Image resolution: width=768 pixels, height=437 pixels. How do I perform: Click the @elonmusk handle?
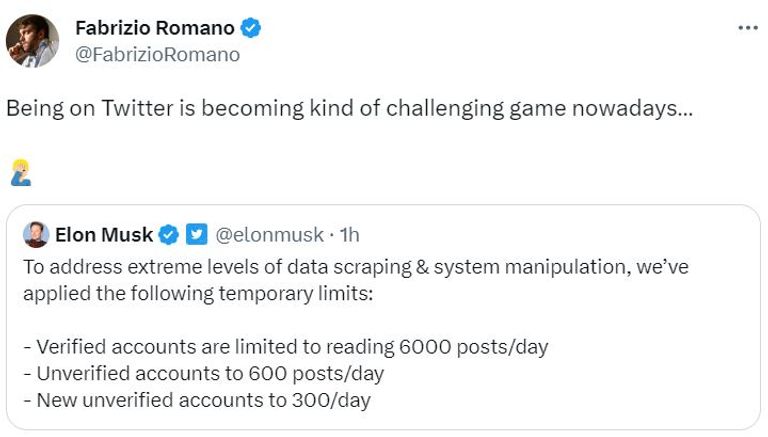tap(270, 235)
